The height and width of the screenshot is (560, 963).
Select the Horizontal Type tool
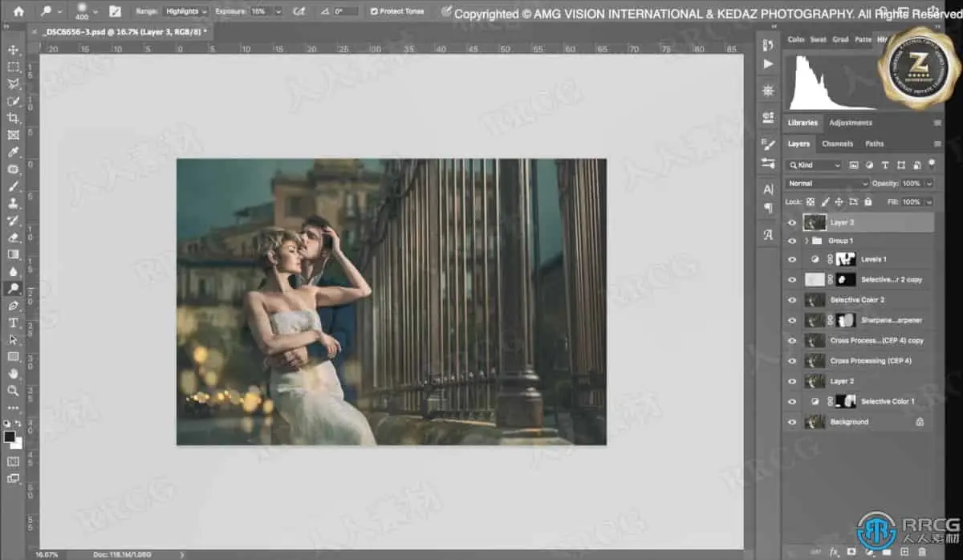[x=14, y=323]
